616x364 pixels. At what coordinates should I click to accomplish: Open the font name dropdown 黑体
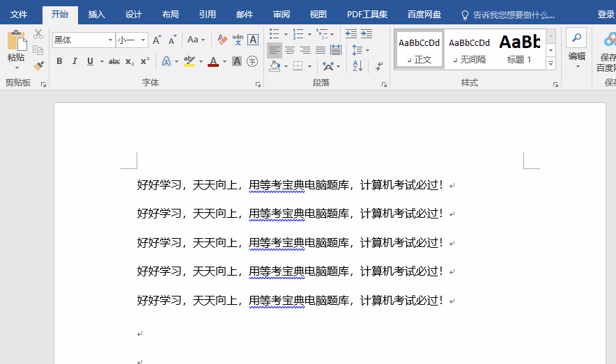110,40
